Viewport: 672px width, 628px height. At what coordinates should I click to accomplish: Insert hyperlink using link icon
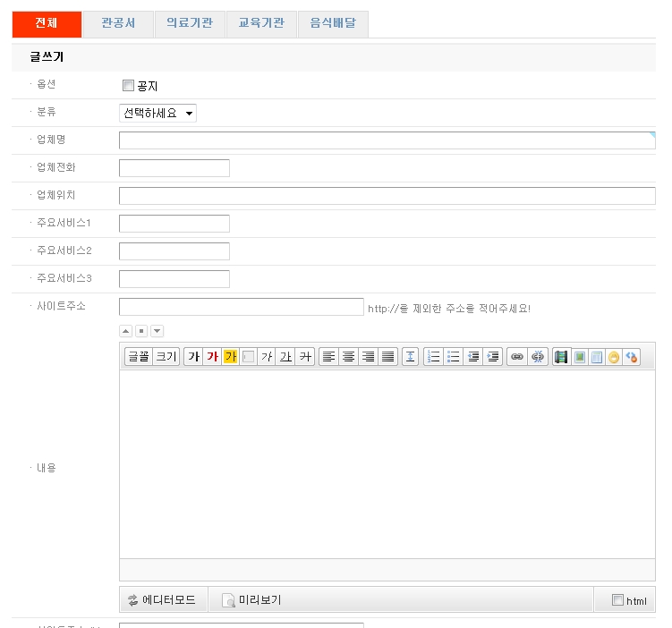click(x=516, y=357)
